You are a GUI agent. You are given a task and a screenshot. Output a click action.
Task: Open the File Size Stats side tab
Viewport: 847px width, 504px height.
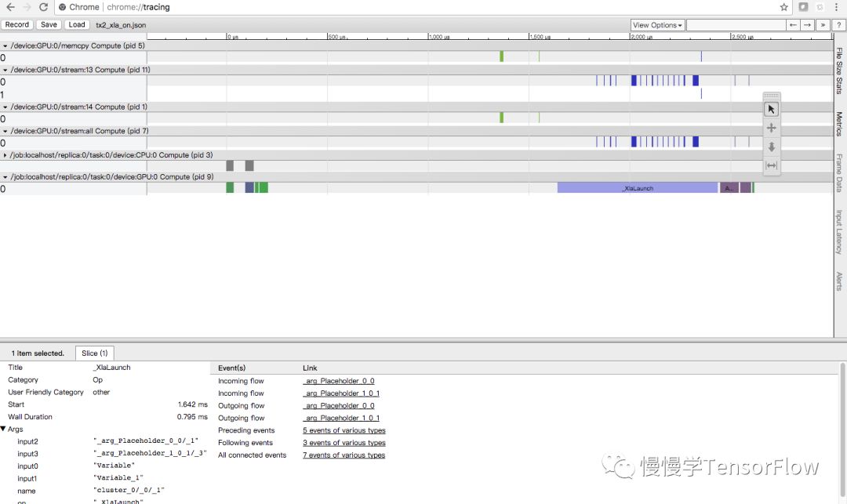[x=839, y=71]
